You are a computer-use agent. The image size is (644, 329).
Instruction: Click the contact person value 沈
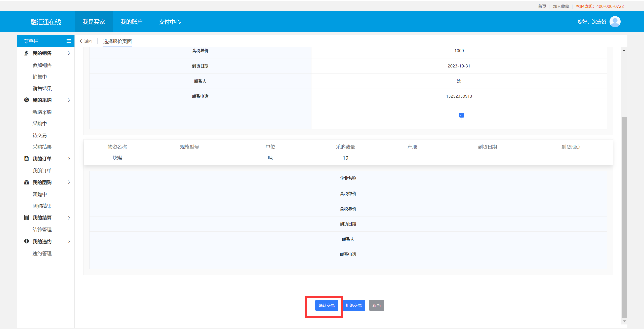[x=459, y=81]
